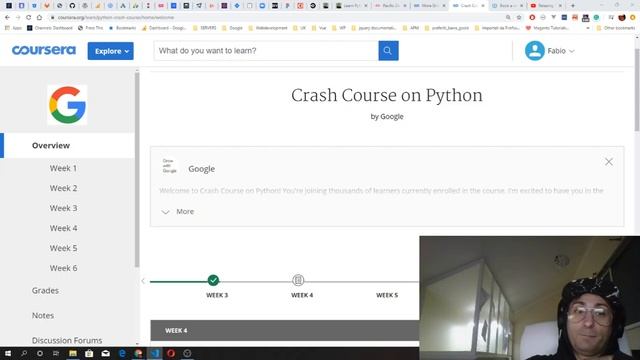Open File Explorer from the taskbar
Viewport: 640px width, 360px height.
point(73,353)
